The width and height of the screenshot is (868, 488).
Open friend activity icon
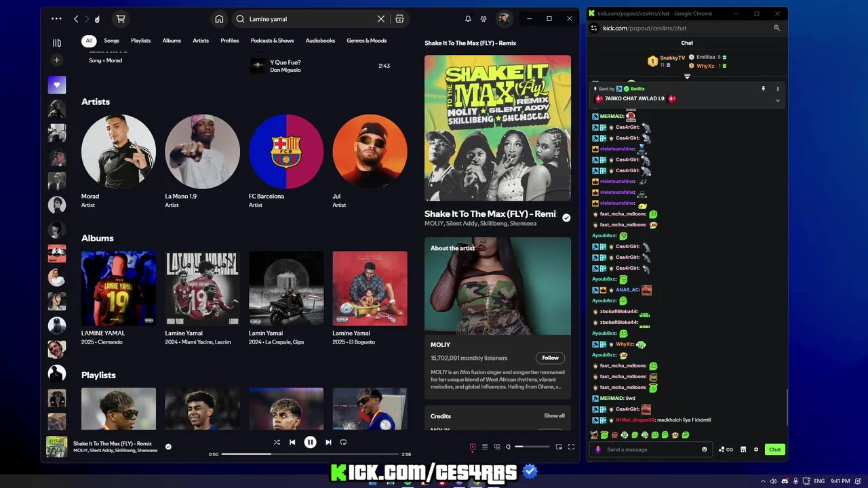(484, 19)
